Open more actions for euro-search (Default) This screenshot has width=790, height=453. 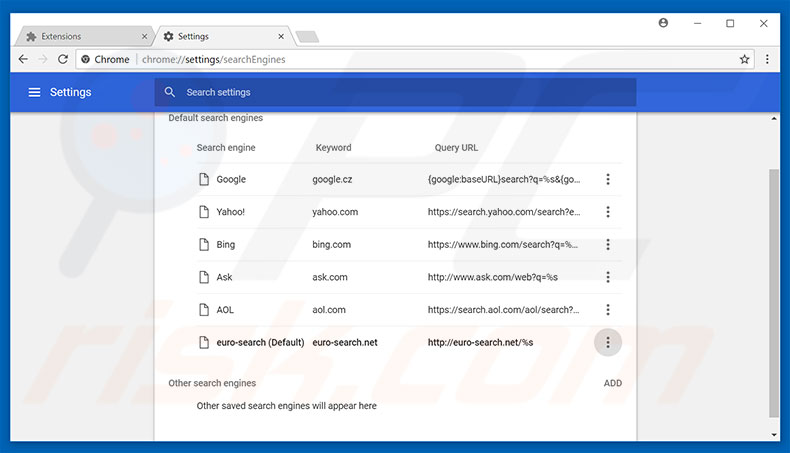(x=608, y=342)
